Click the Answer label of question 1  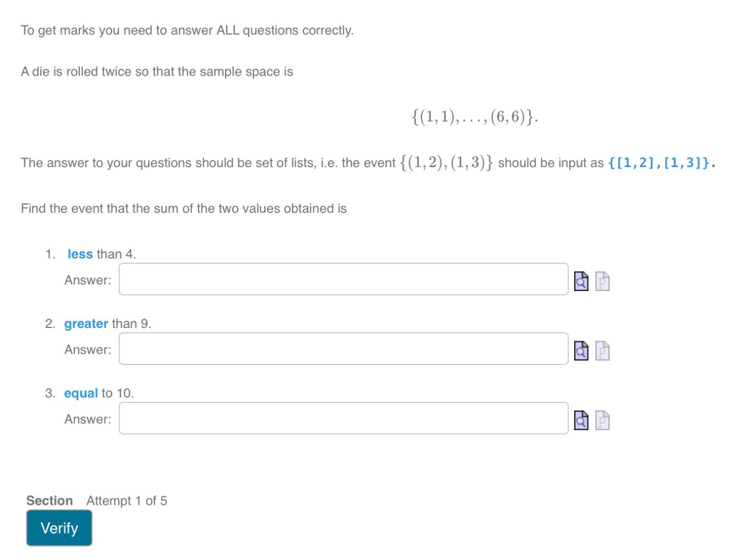(x=86, y=280)
